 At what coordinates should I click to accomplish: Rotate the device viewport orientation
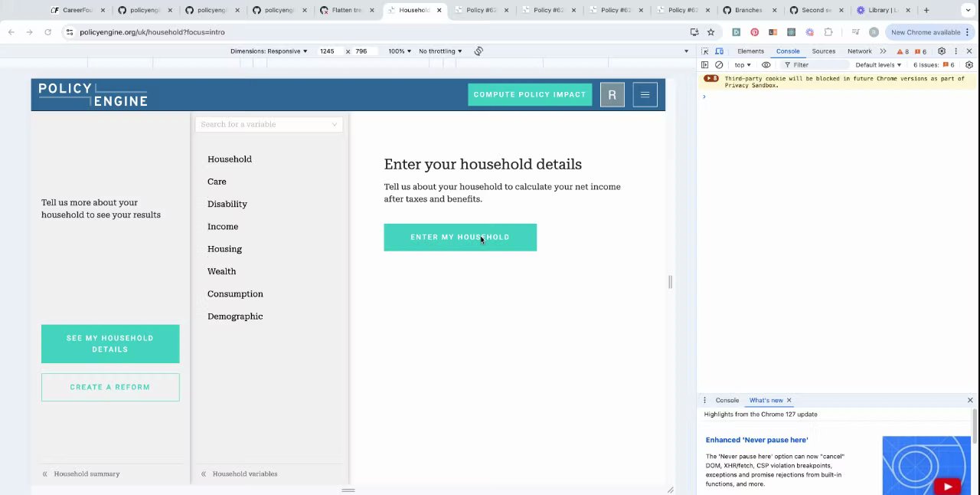tap(479, 51)
